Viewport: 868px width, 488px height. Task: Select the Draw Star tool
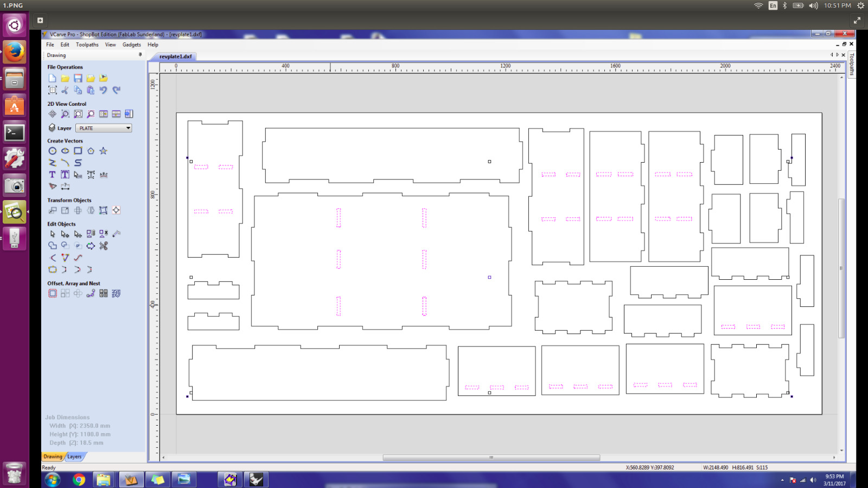tap(103, 151)
